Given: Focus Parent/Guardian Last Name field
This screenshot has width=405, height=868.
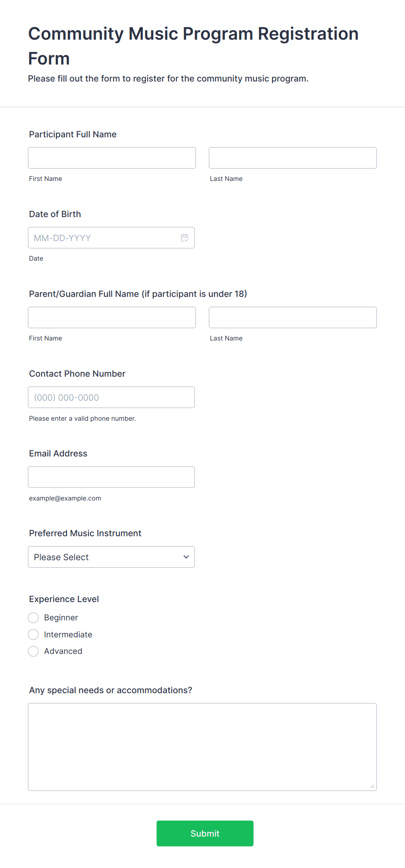Looking at the screenshot, I should [293, 317].
